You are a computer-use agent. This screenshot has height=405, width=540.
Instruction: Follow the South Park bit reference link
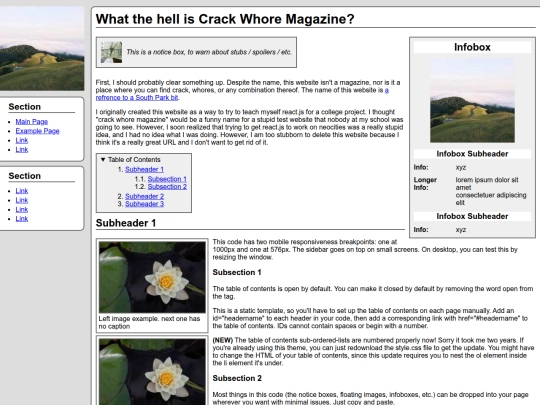242,94
